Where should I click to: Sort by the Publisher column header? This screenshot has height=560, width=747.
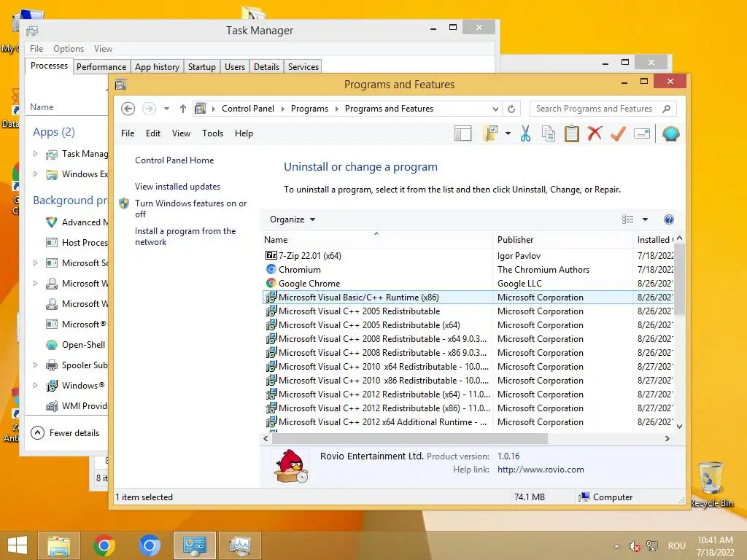tap(562, 239)
